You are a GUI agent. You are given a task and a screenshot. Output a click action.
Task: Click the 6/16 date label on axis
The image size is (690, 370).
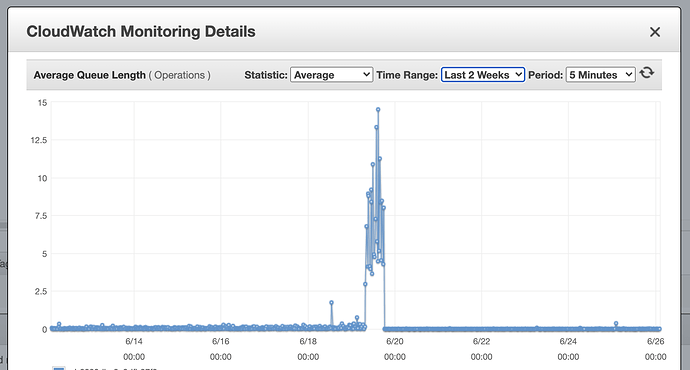pos(220,341)
